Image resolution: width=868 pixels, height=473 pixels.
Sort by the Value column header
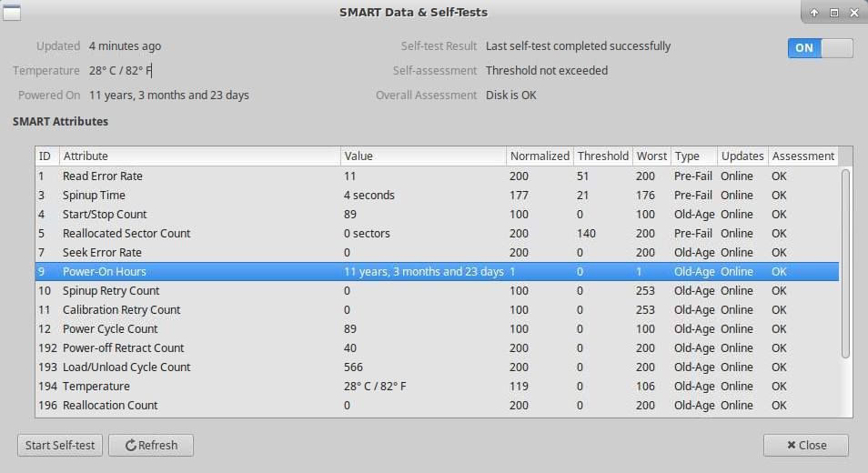(x=422, y=156)
